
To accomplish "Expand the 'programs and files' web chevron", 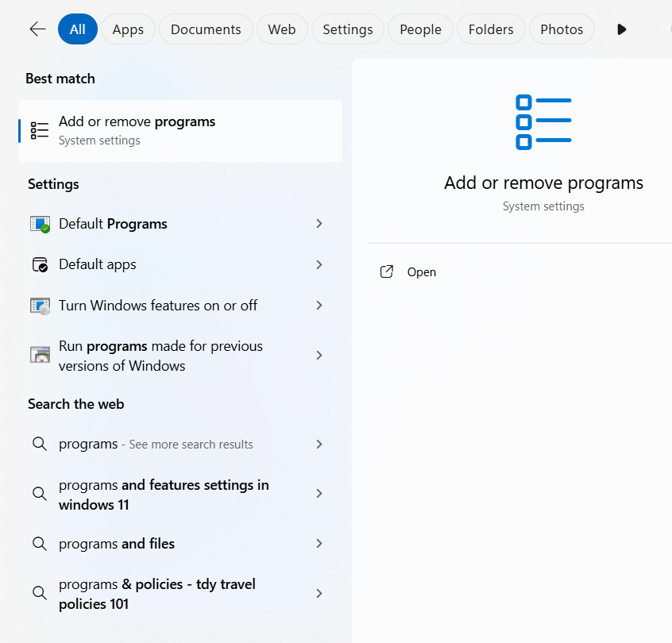I will click(319, 544).
